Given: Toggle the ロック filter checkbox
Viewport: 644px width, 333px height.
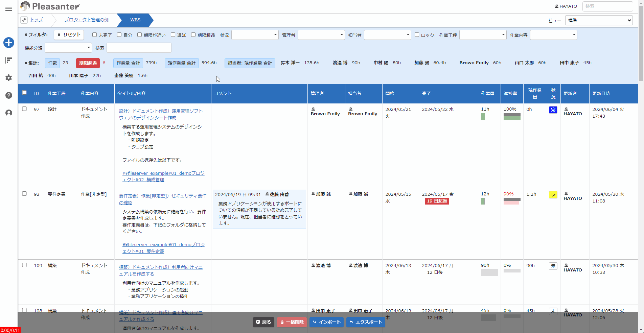Looking at the screenshot, I should click(417, 35).
